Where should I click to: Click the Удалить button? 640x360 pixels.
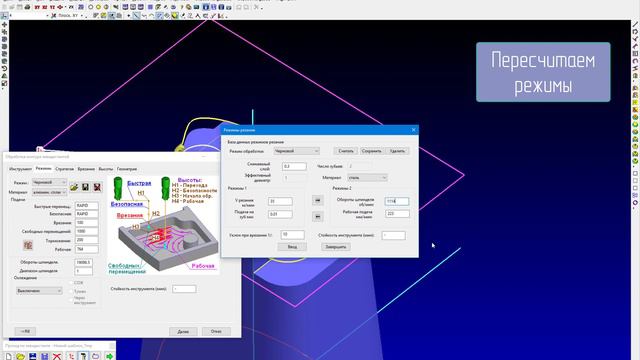tap(397, 151)
